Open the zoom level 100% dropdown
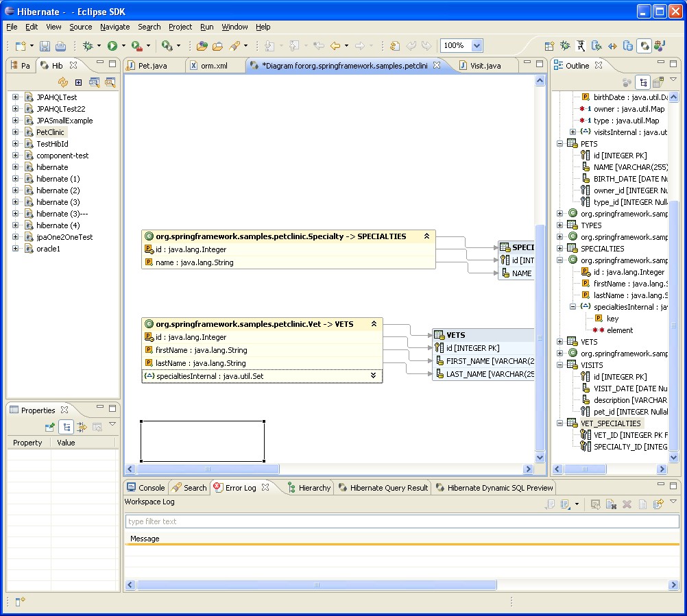Viewport: 687px width, 616px height. point(477,46)
